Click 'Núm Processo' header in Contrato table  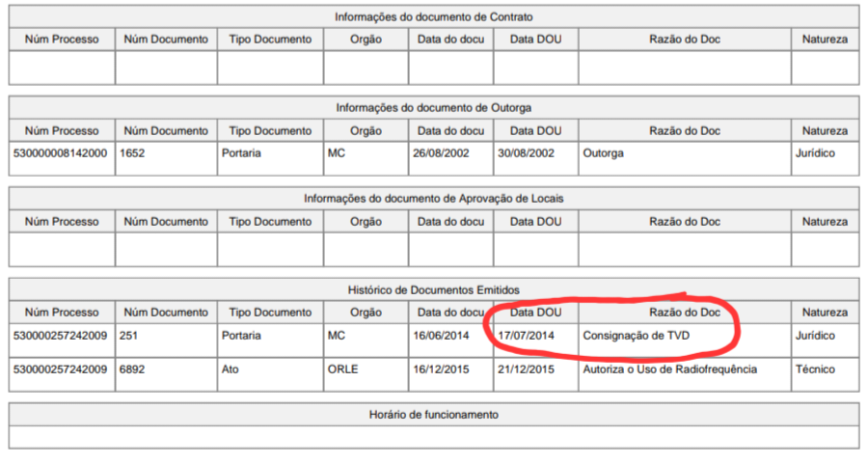coord(62,40)
